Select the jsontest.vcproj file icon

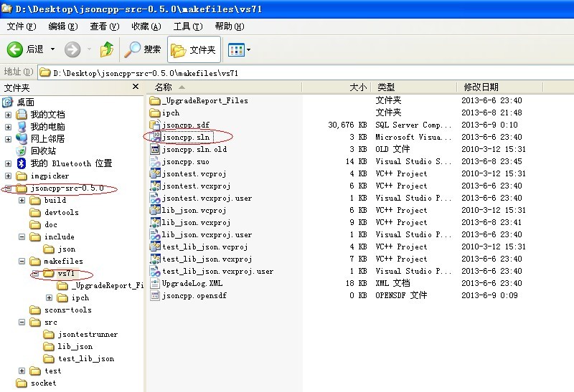point(155,173)
